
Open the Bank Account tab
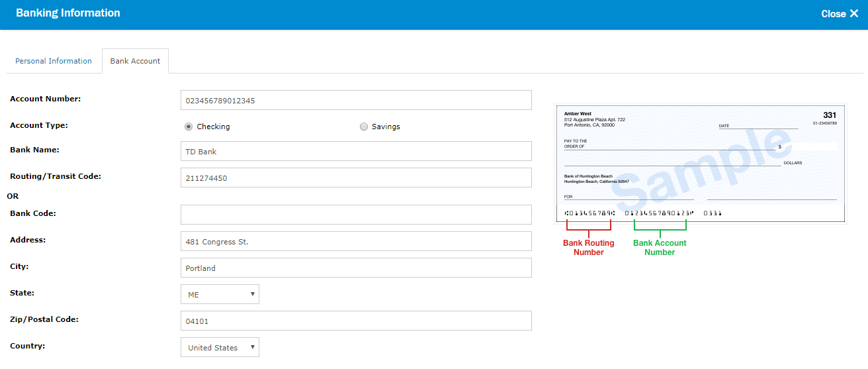click(x=135, y=61)
